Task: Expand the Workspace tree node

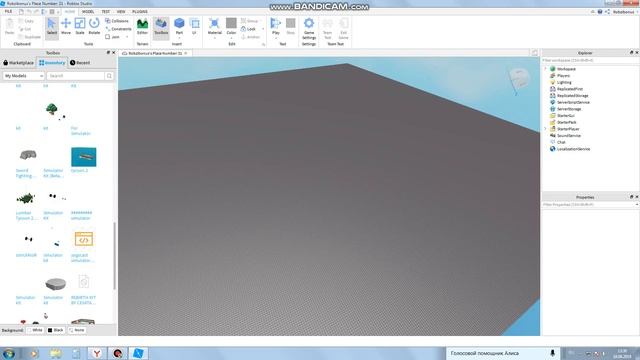Action: point(546,69)
